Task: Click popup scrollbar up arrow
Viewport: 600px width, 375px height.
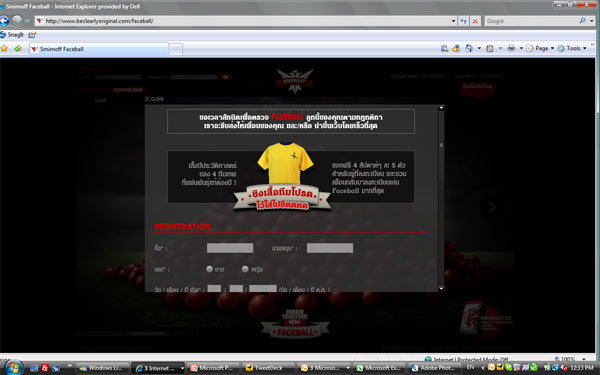Action: pos(441,108)
